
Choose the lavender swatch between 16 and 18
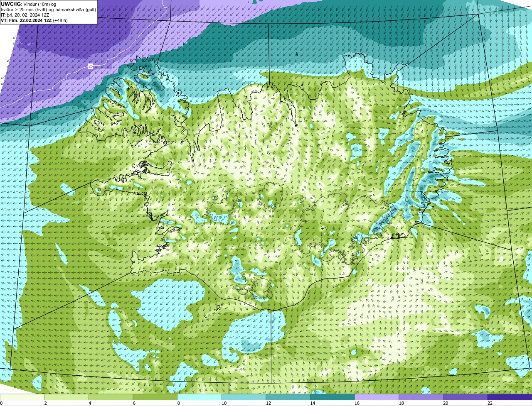377,397
